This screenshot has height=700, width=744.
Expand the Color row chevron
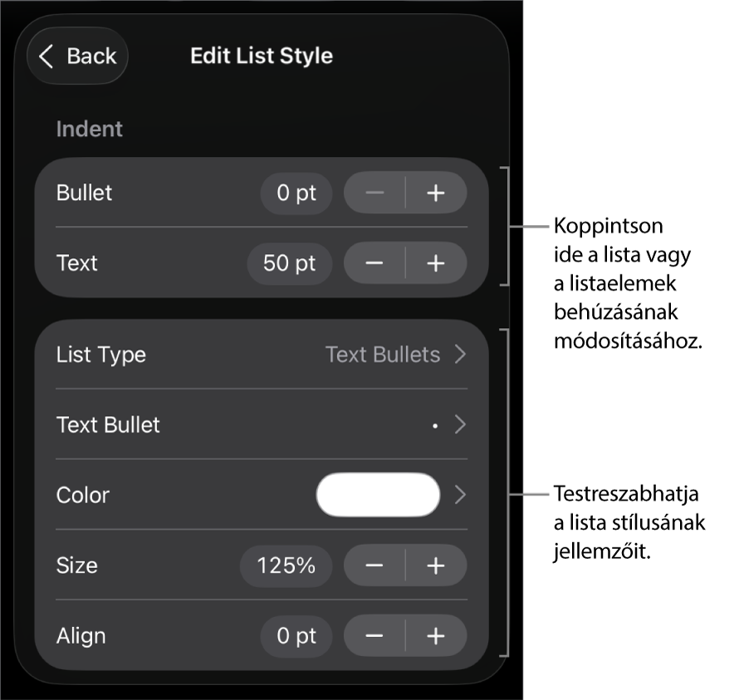[461, 495]
